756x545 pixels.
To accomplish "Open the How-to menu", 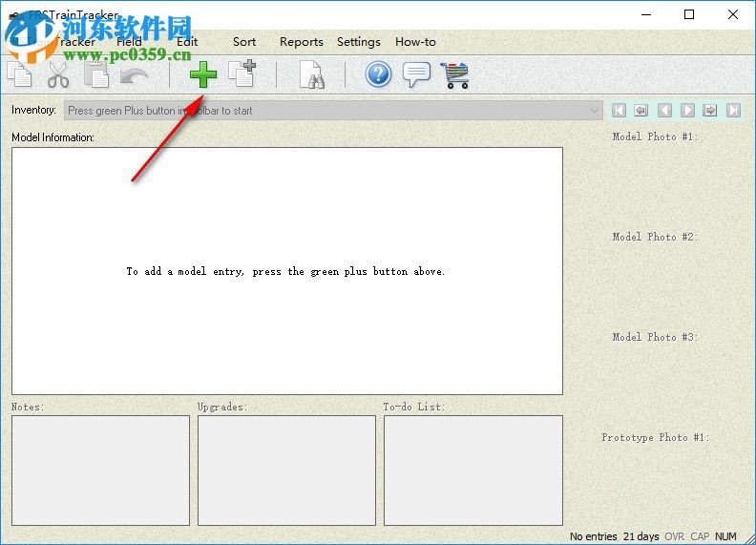I will pyautogui.click(x=415, y=42).
